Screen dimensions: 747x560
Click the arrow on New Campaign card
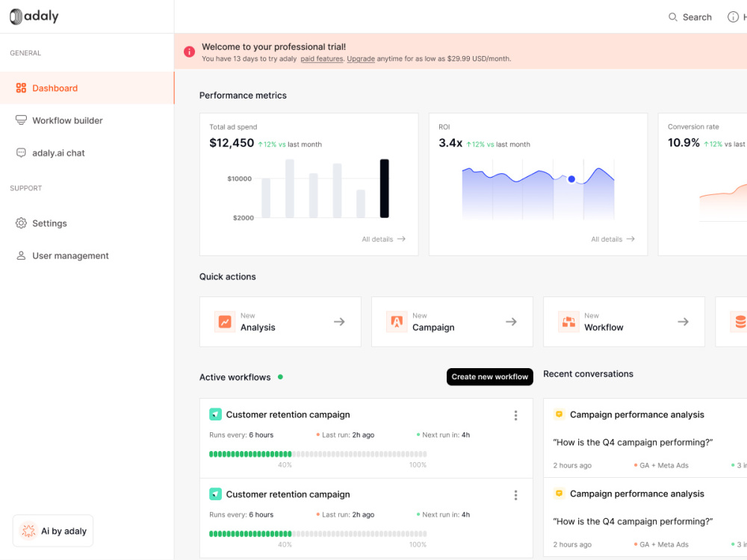coord(511,322)
